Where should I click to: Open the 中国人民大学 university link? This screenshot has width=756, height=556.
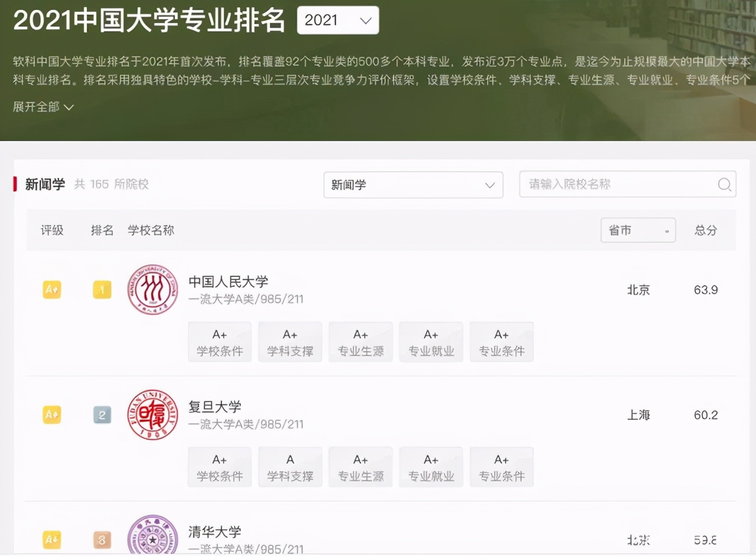pyautogui.click(x=228, y=282)
